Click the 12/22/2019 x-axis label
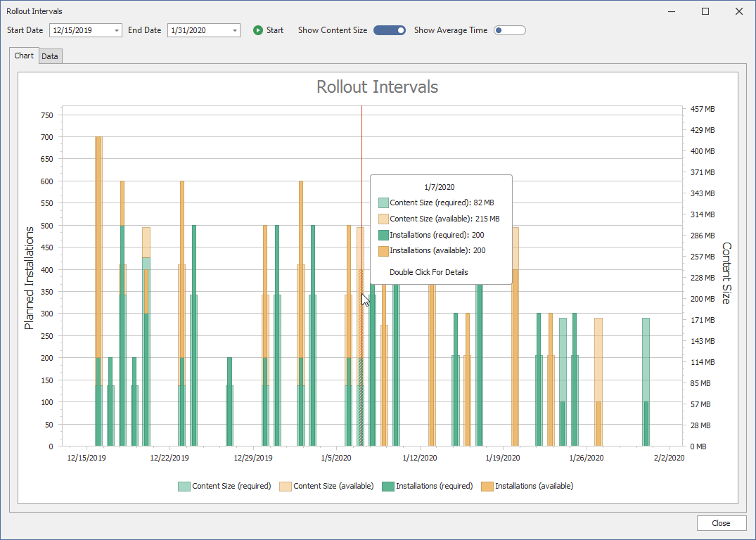The width and height of the screenshot is (756, 540). 169,458
